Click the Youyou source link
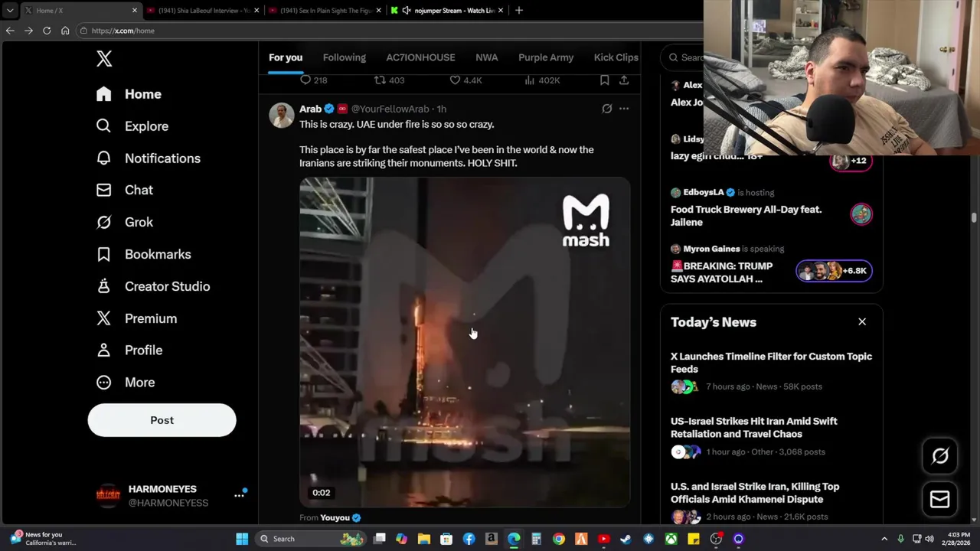 pos(335,518)
